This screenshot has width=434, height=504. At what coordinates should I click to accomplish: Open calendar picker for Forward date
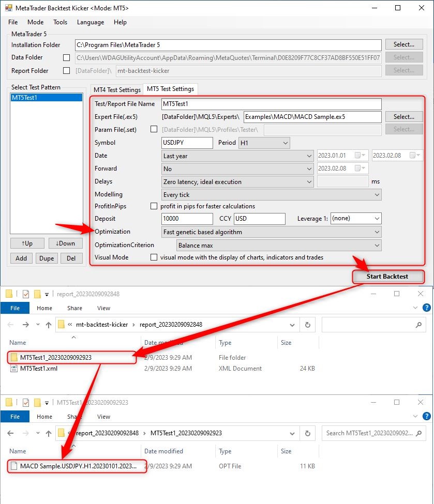point(361,168)
